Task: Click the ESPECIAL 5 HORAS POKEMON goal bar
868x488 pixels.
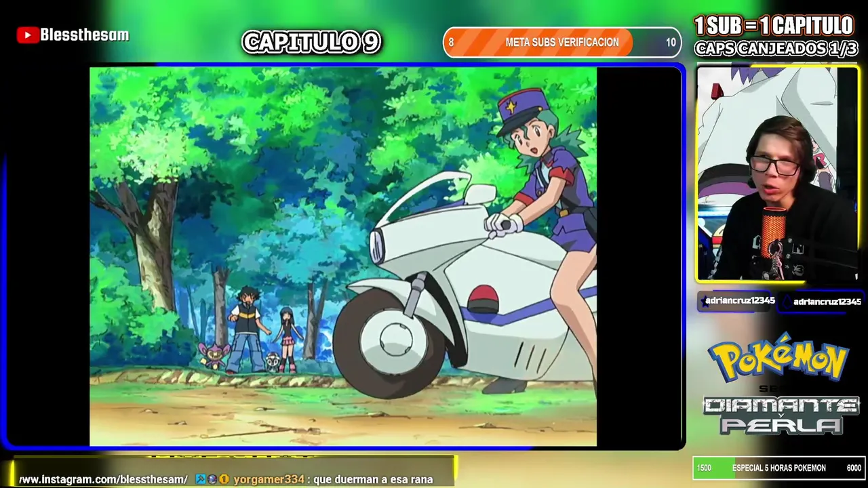Action: pyautogui.click(x=778, y=468)
